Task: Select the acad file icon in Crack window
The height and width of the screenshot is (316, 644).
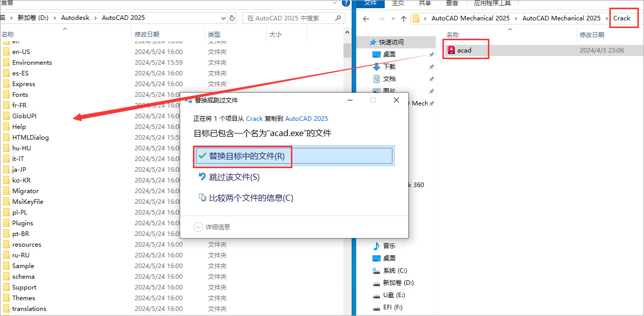Action: (x=451, y=50)
